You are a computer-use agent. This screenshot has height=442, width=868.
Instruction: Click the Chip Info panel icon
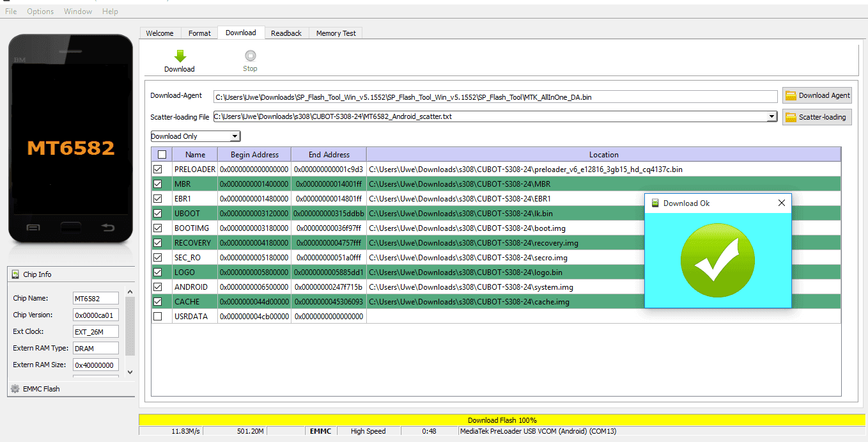coord(15,274)
